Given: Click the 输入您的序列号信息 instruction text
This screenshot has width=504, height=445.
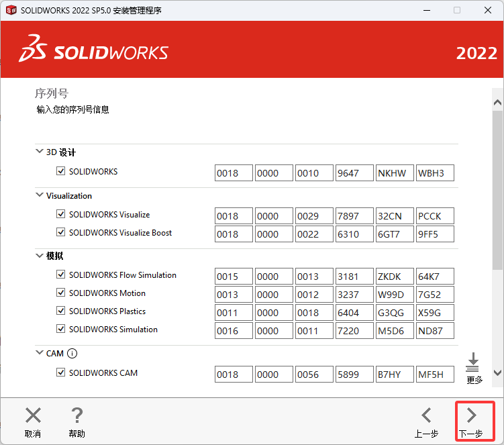Looking at the screenshot, I should pos(72,109).
